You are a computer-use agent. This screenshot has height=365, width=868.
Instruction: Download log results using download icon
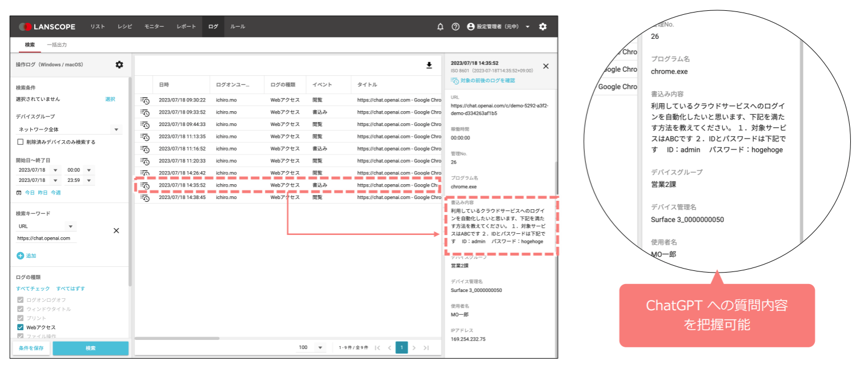pyautogui.click(x=429, y=66)
